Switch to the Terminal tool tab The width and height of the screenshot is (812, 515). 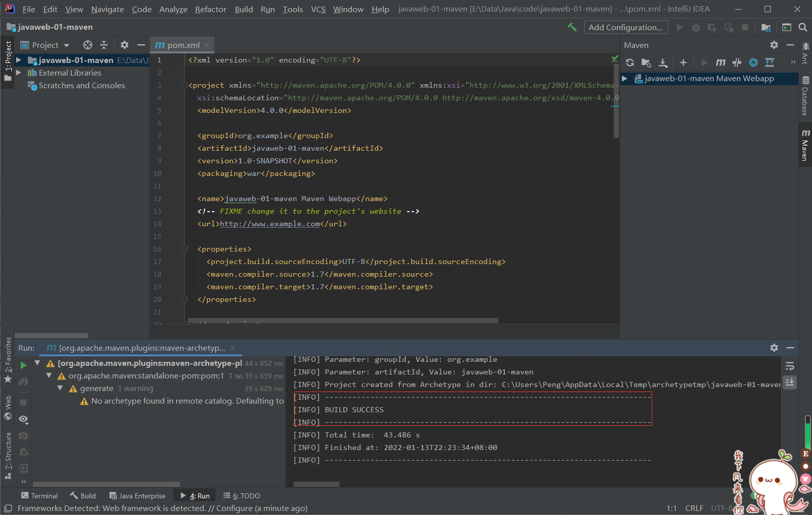click(x=39, y=496)
